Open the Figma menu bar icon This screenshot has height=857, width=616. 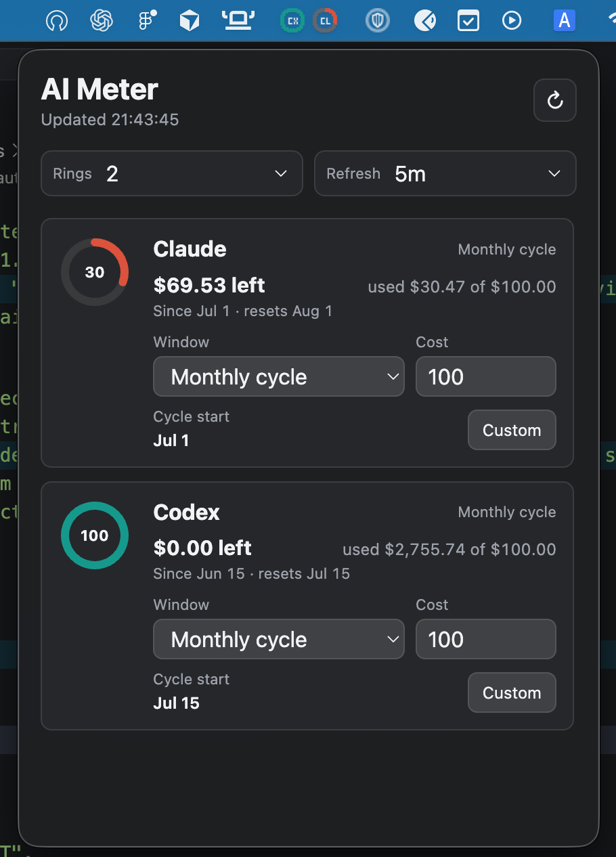147,20
